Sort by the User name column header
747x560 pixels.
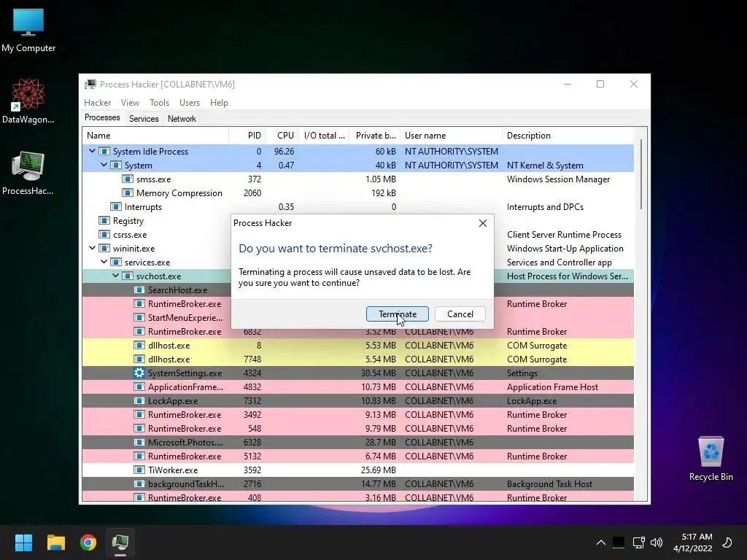451,136
